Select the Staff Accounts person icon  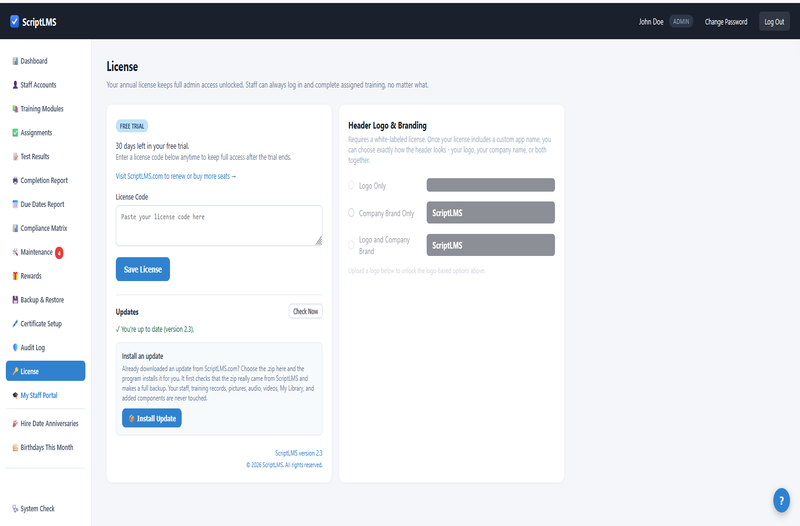point(15,85)
